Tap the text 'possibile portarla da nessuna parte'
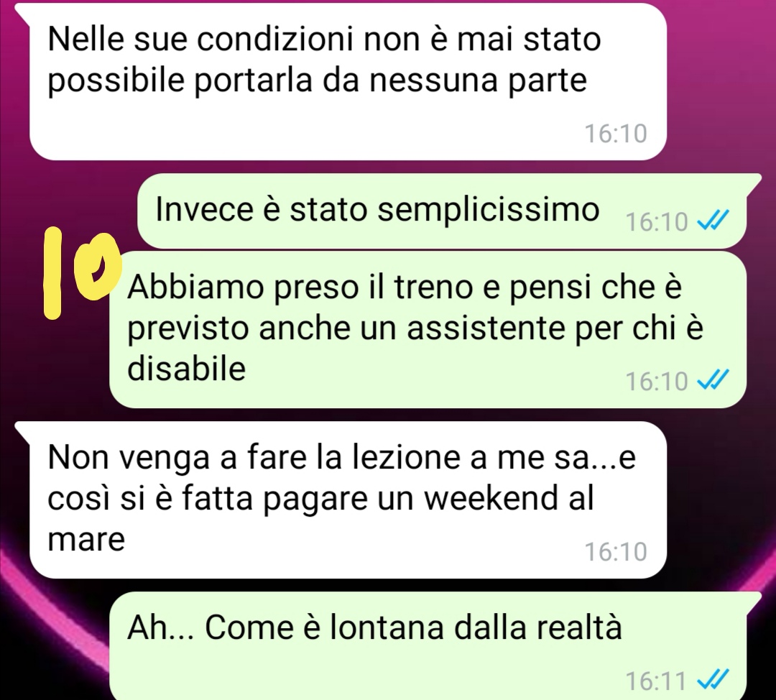Viewport: 776px width, 700px height. [318, 80]
